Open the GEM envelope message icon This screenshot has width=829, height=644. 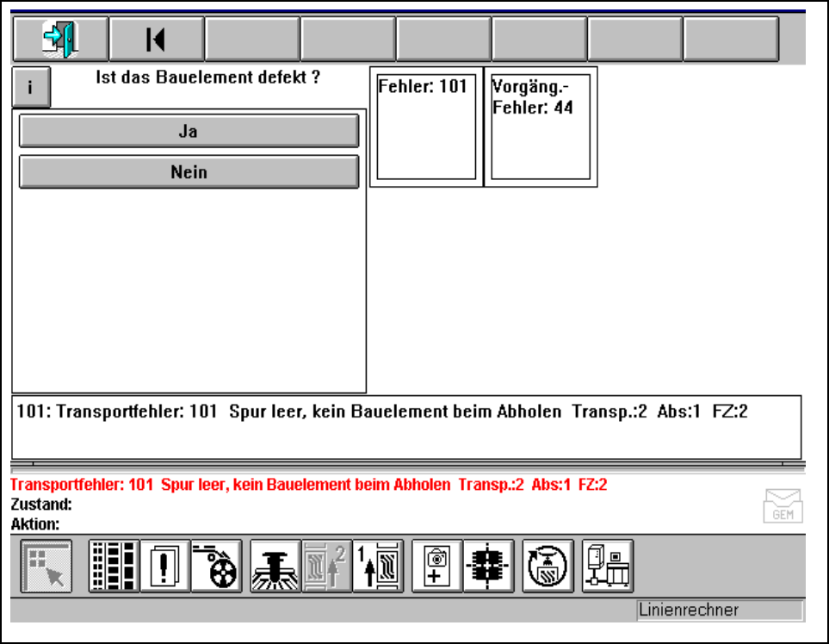[x=783, y=505]
